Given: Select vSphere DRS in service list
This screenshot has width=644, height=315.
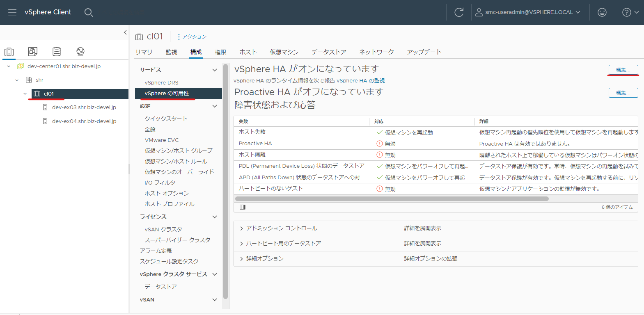Looking at the screenshot, I should pos(161,83).
